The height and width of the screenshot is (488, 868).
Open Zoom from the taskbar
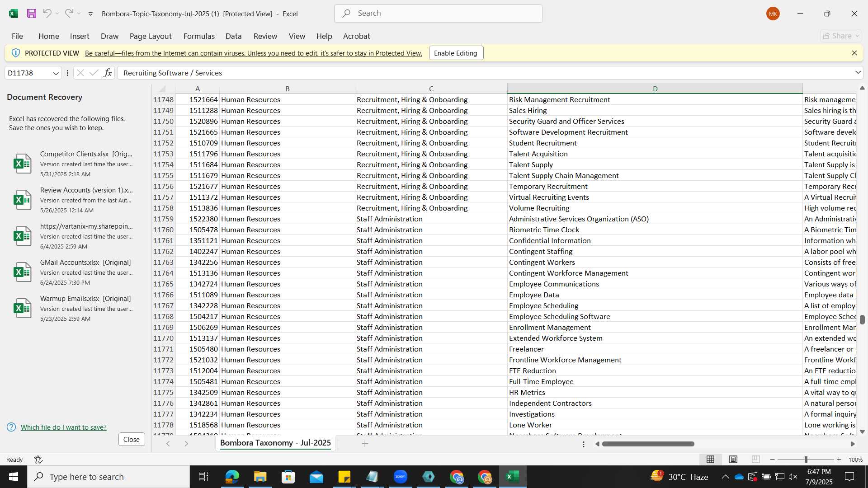401,477
